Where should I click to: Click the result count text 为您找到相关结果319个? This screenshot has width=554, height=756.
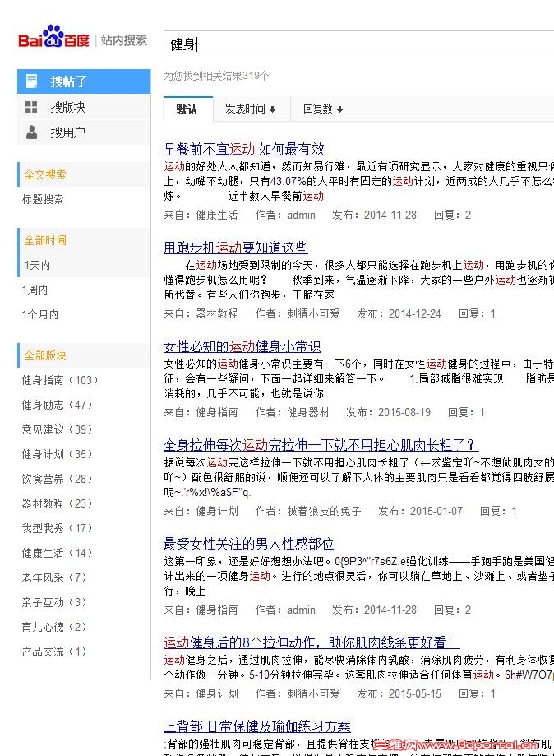216,76
